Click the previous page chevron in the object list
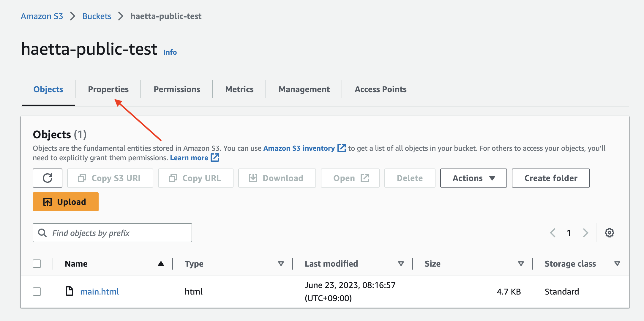Viewport: 644px width, 321px height. [553, 233]
